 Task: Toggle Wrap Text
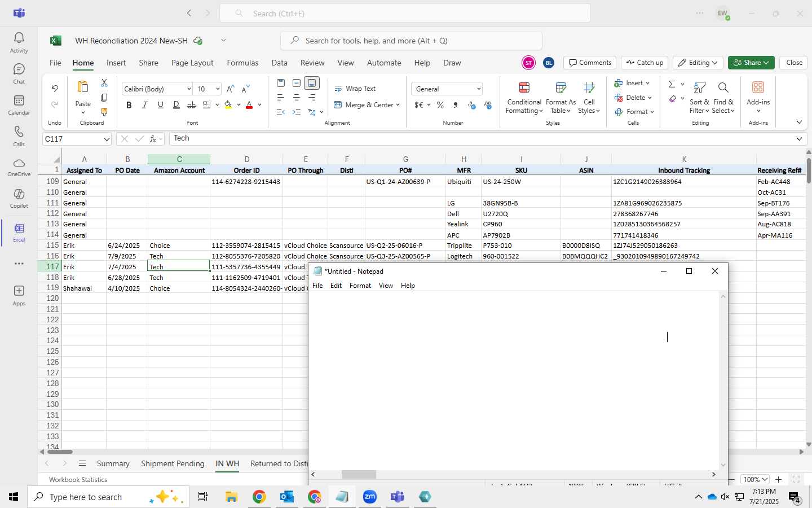point(355,89)
